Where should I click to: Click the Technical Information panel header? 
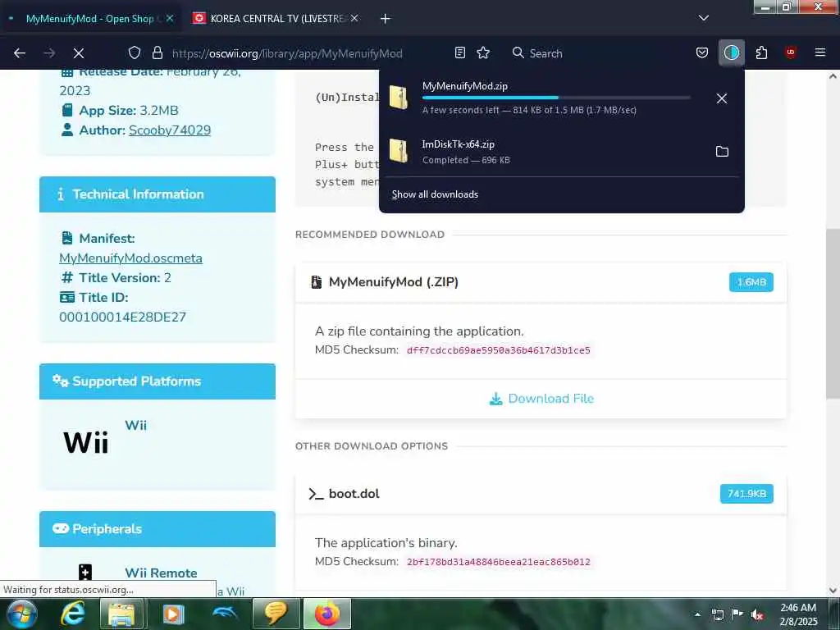157,194
